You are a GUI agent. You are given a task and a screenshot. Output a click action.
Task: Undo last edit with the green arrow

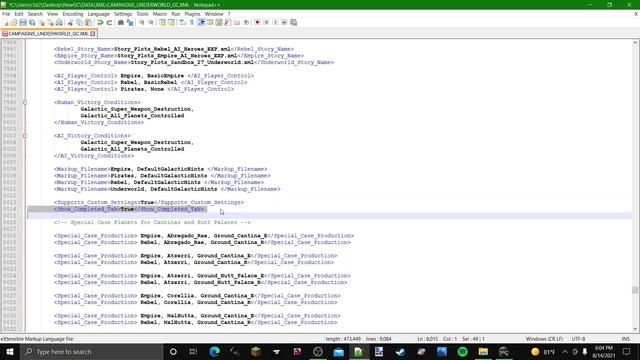[x=100, y=22]
